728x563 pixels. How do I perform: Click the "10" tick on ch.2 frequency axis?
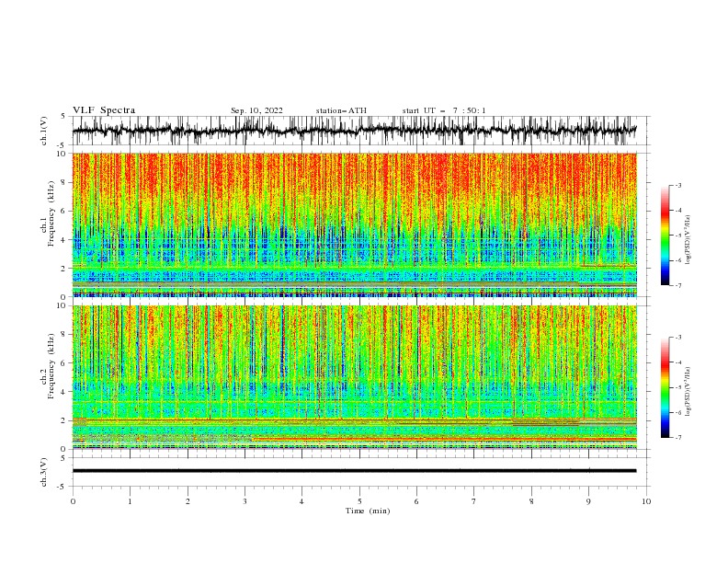click(63, 305)
